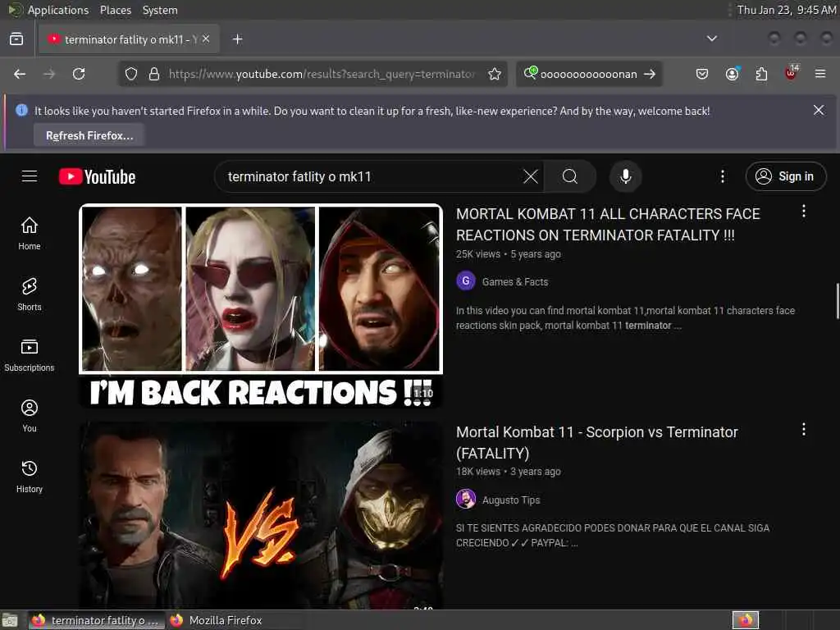Go back to previous page

(x=20, y=74)
